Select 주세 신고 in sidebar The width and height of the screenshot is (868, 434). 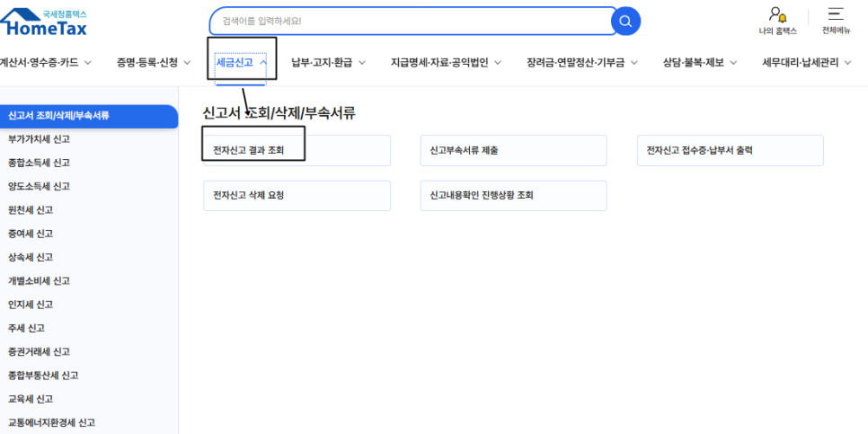pyautogui.click(x=27, y=328)
